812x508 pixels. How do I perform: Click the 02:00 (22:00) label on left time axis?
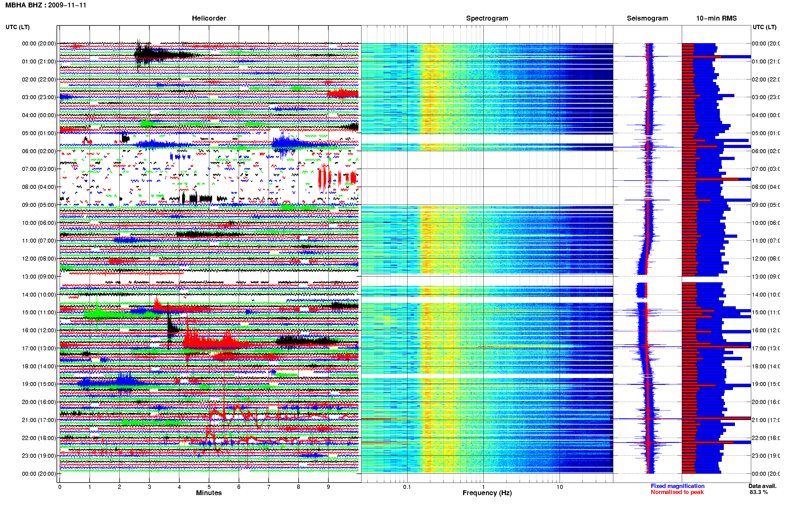pos(39,79)
